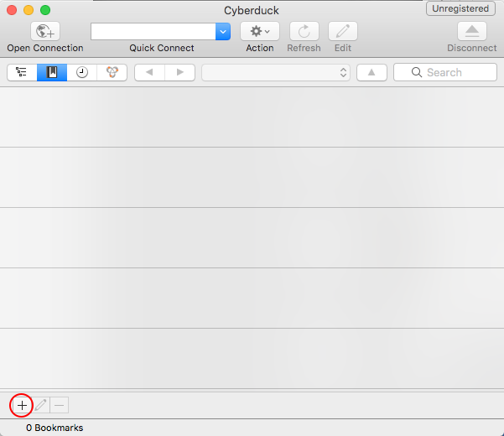Go to the parent folder with the up arrow
Viewport: 504px width, 436px height.
pyautogui.click(x=372, y=72)
